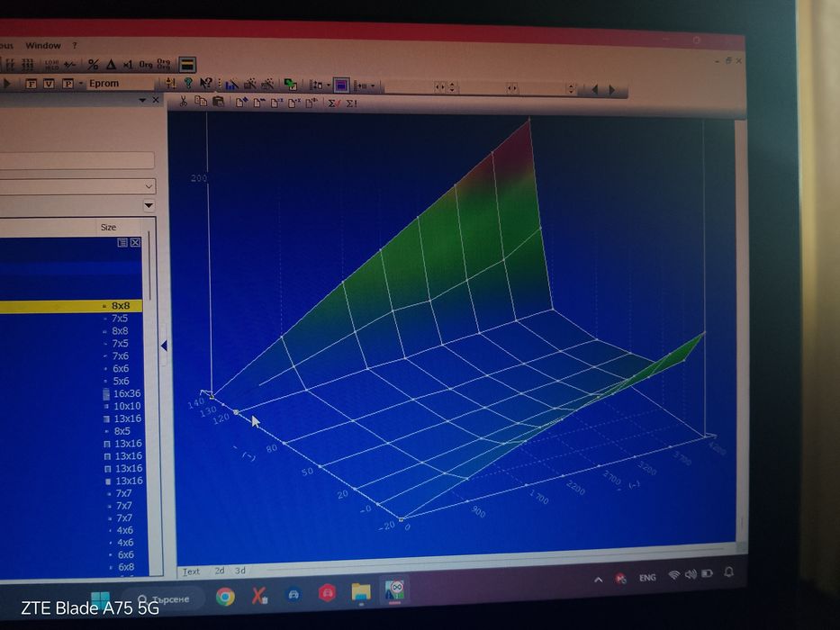The image size is (840, 630).
Task: Click the Size column header
Action: click(x=108, y=227)
